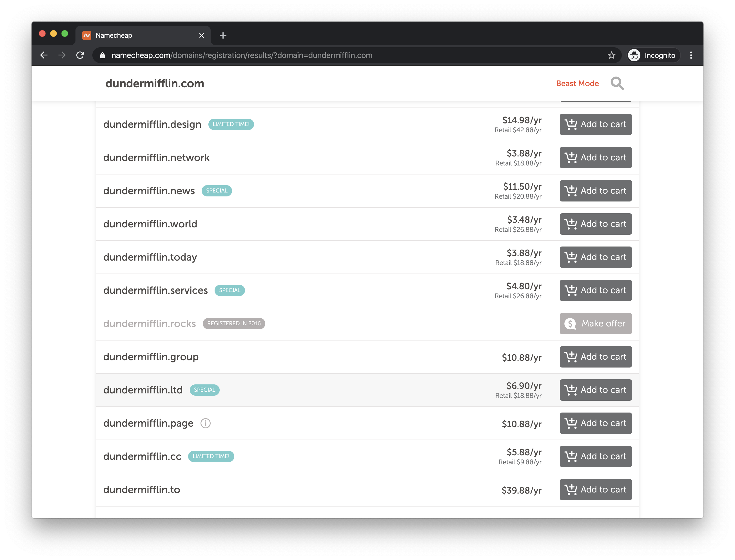Screen dimensions: 735x560
Task: Open the Chrome three-dot menu
Action: point(691,55)
